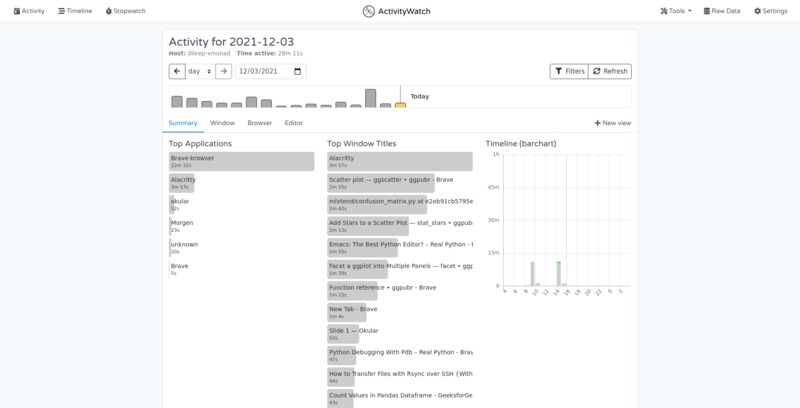The image size is (800, 408).
Task: Select Python Debugging With Pdb title
Action: pyautogui.click(x=400, y=355)
